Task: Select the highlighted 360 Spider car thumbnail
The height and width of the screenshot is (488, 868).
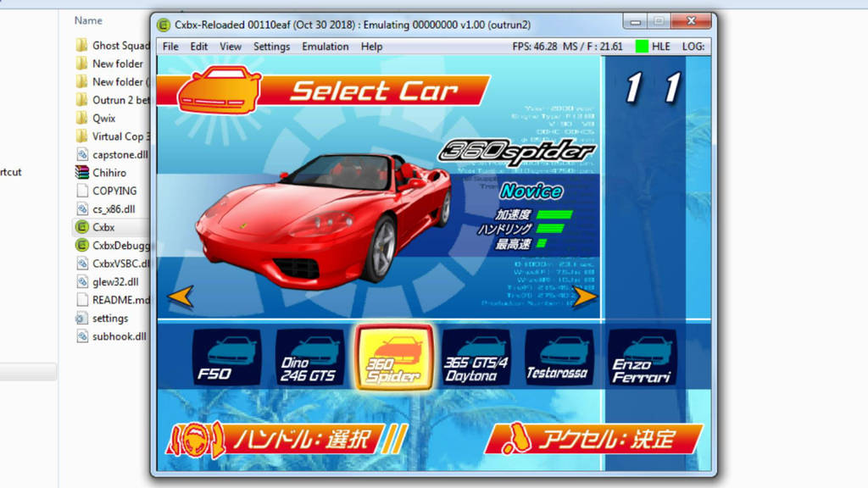Action: point(393,358)
